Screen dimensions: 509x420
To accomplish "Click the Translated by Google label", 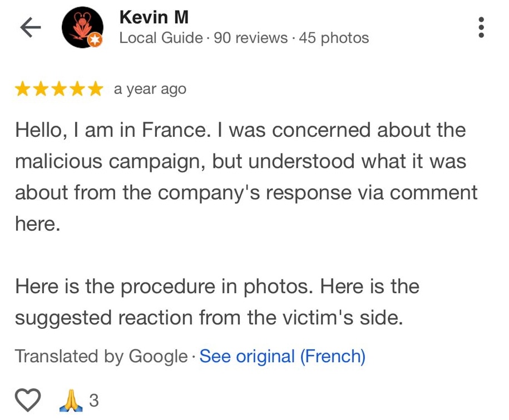I will pyautogui.click(x=101, y=357).
